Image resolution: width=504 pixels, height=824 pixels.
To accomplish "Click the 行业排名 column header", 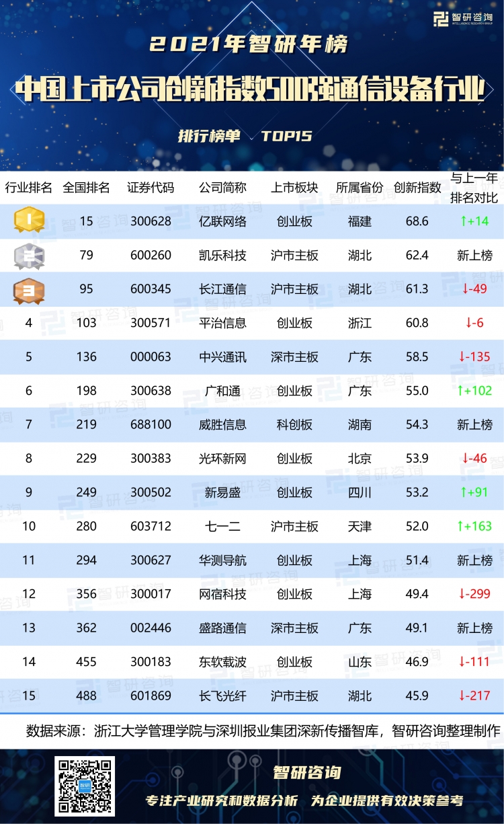I will pyautogui.click(x=29, y=188).
